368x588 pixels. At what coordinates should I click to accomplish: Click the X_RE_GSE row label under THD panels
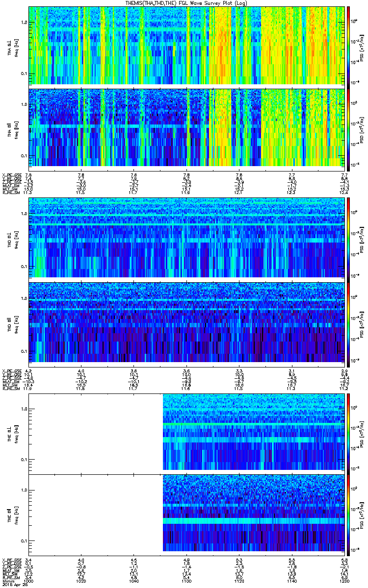pyautogui.click(x=11, y=371)
